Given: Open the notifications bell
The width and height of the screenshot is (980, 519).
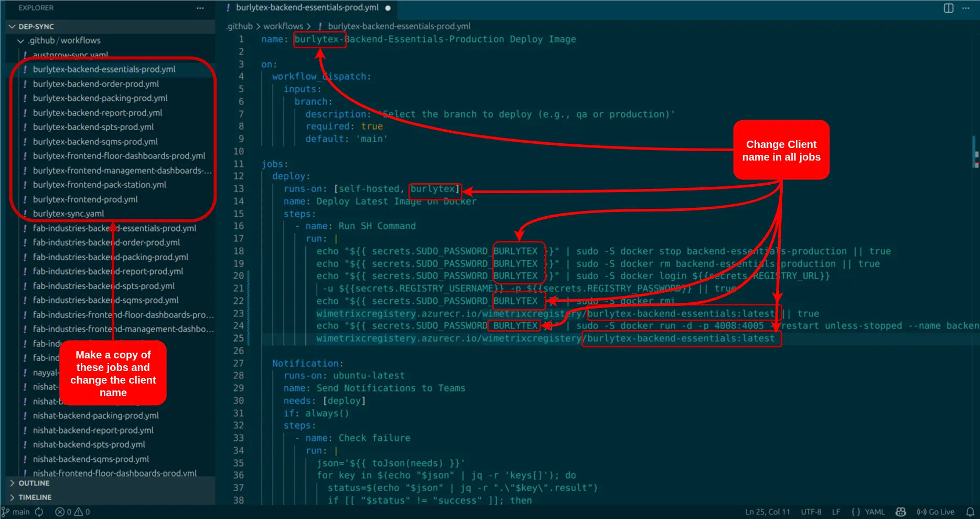Looking at the screenshot, I should point(971,512).
